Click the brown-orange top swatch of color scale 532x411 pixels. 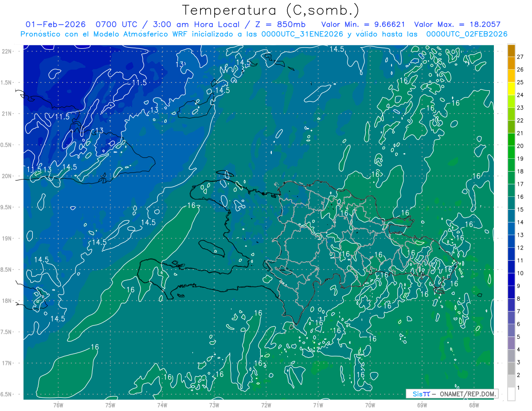tap(511, 51)
